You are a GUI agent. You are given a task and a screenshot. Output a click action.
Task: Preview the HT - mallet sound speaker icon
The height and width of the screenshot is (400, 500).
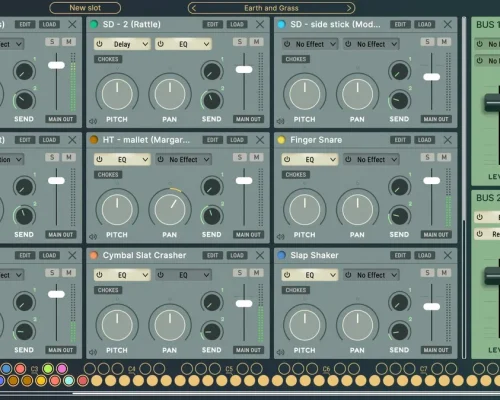pyautogui.click(x=93, y=237)
